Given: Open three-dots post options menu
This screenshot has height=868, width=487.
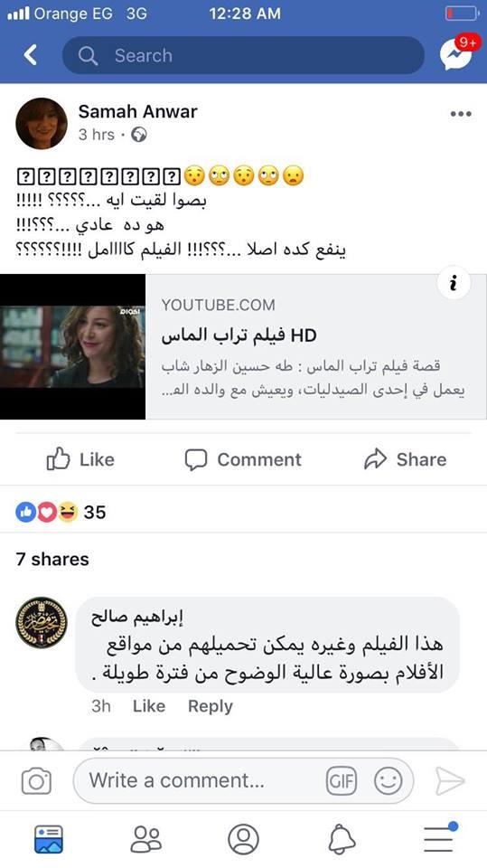Looking at the screenshot, I should pyautogui.click(x=461, y=114).
